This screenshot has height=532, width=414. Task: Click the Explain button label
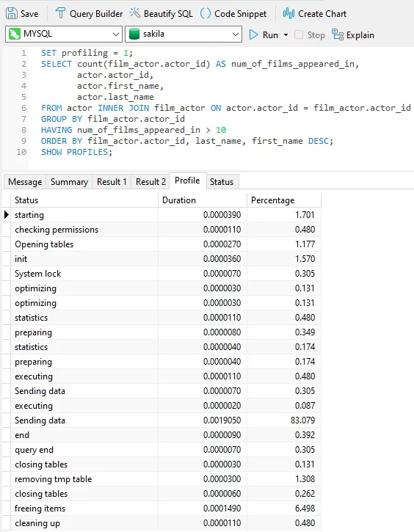click(360, 35)
